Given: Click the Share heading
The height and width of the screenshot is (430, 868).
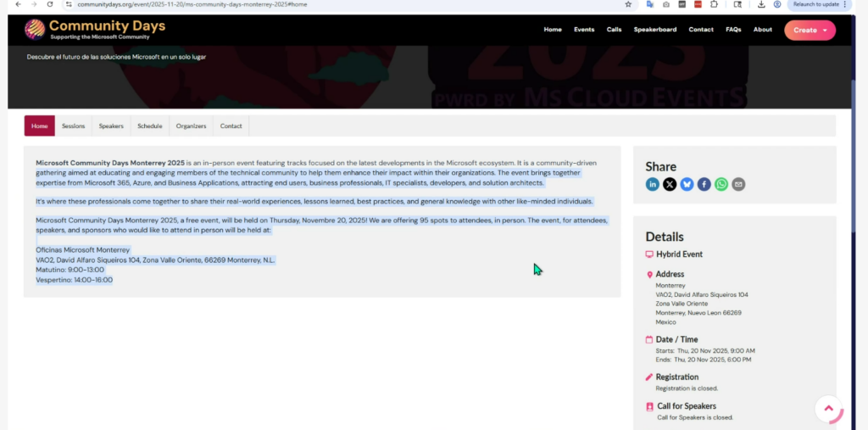Looking at the screenshot, I should coord(660,167).
